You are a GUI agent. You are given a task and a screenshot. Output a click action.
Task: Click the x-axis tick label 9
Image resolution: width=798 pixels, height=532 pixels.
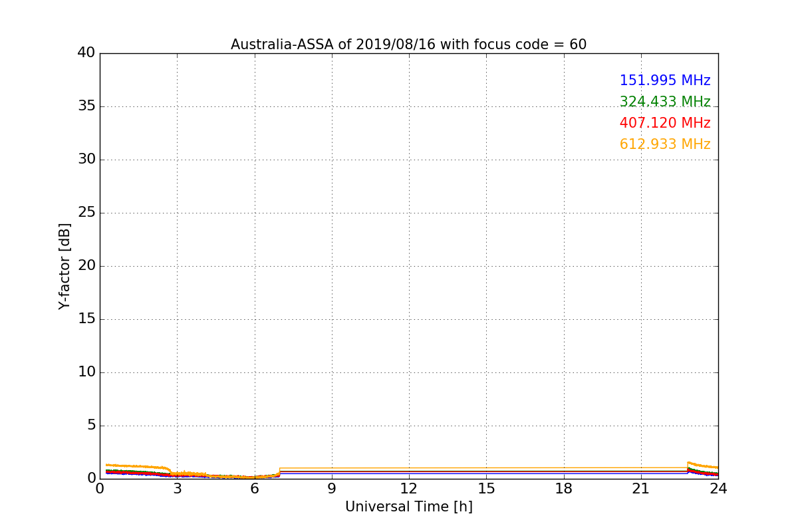(332, 489)
